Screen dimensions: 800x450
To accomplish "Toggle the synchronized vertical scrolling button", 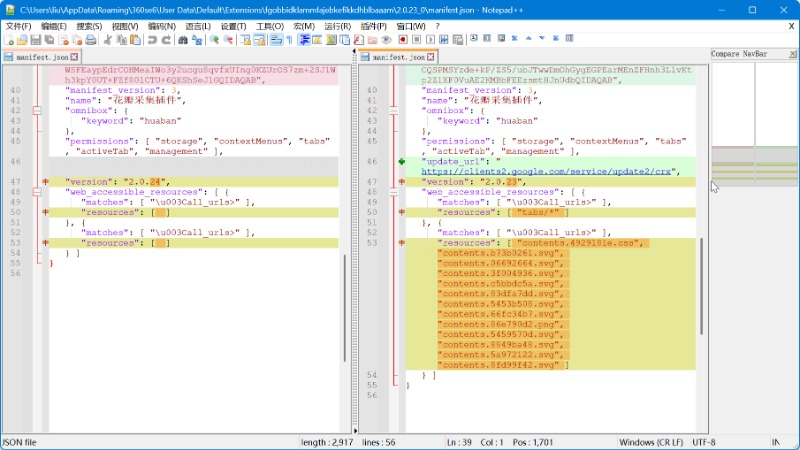I will [x=245, y=40].
